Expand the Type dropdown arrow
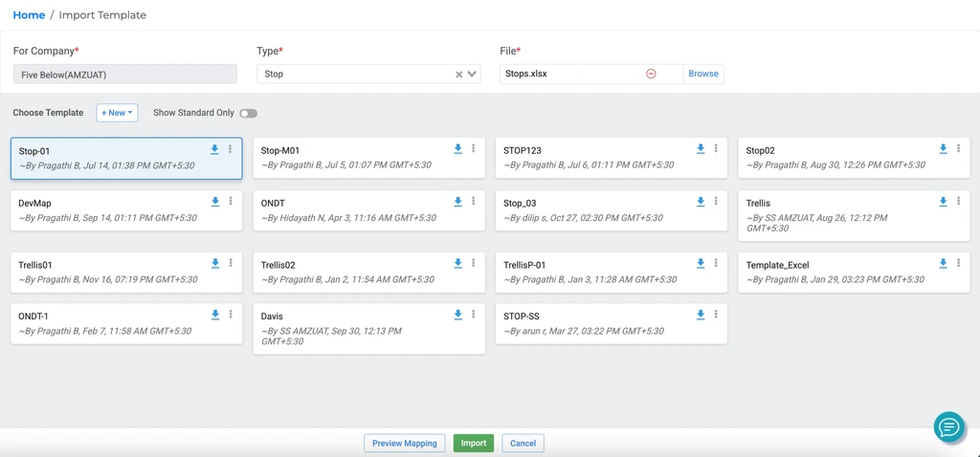Viewport: 980px width, 457px height. [x=472, y=74]
